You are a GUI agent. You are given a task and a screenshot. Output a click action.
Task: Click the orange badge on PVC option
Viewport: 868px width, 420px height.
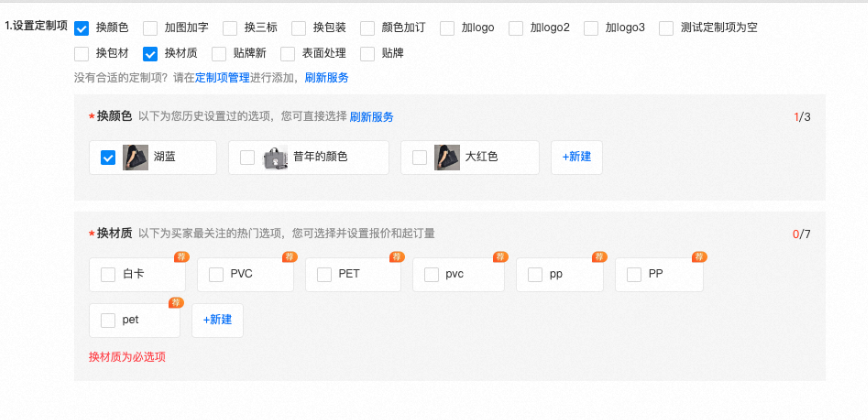pyautogui.click(x=286, y=257)
